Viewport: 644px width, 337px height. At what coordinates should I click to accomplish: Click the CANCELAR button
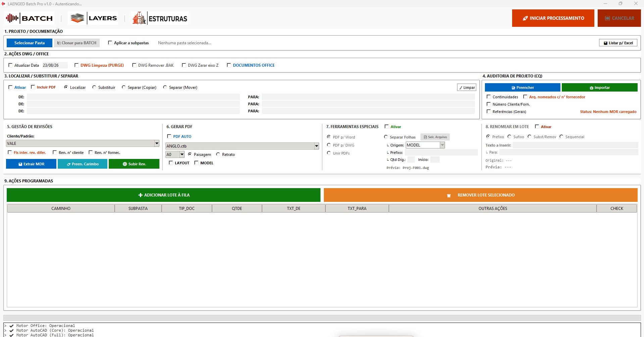tap(619, 18)
